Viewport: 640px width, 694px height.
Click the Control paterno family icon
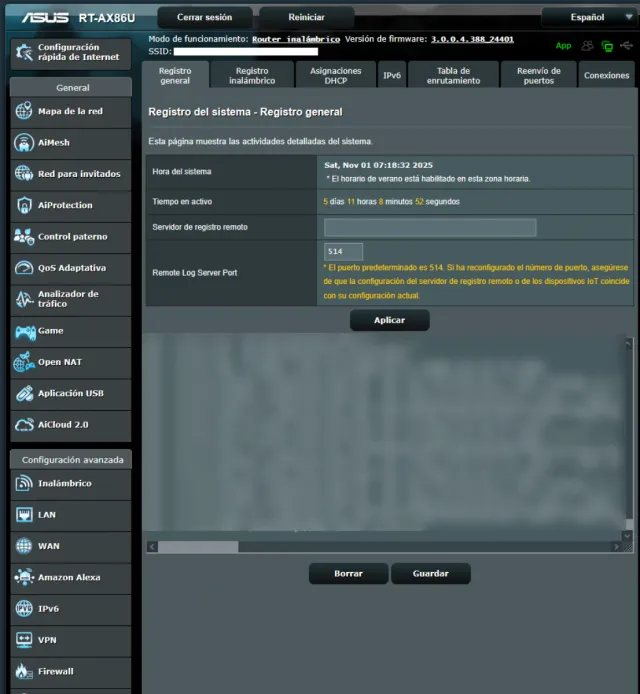click(x=24, y=236)
